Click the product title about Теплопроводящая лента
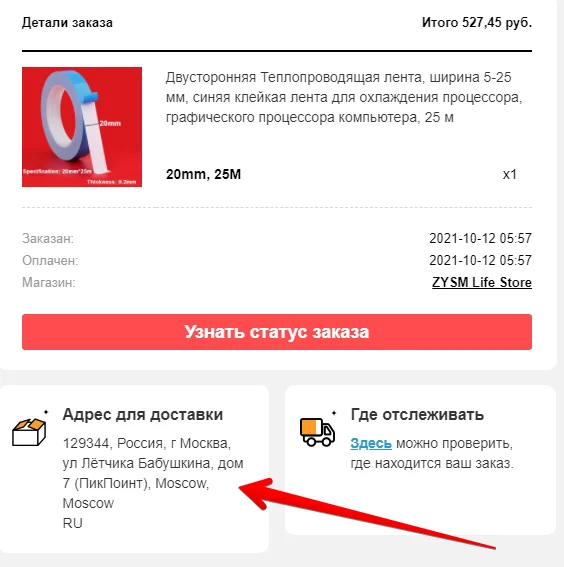This screenshot has width=564, height=567. [x=344, y=97]
